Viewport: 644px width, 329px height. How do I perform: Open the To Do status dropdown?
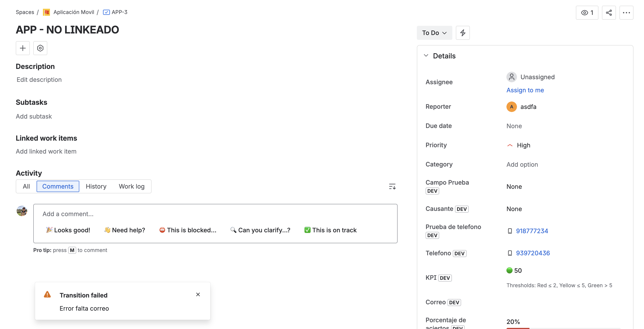click(x=434, y=33)
